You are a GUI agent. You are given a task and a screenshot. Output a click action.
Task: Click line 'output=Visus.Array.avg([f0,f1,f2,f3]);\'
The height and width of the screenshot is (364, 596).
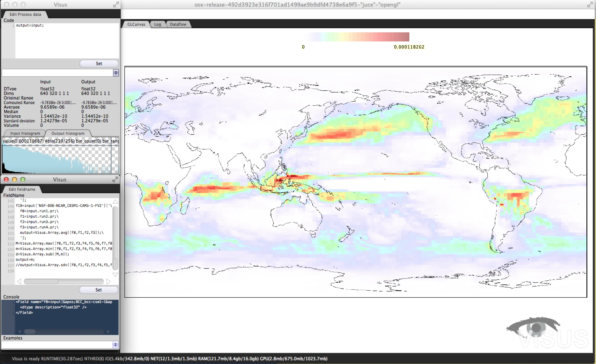click(x=62, y=233)
